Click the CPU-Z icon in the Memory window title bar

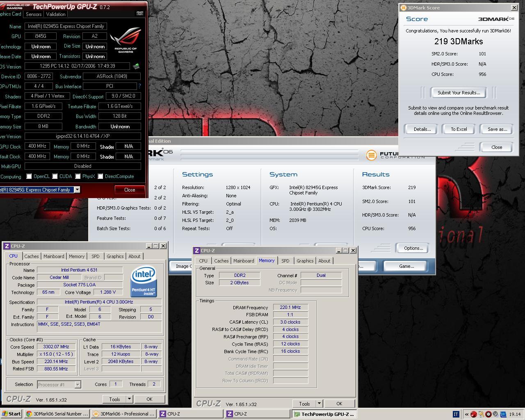[197, 251]
